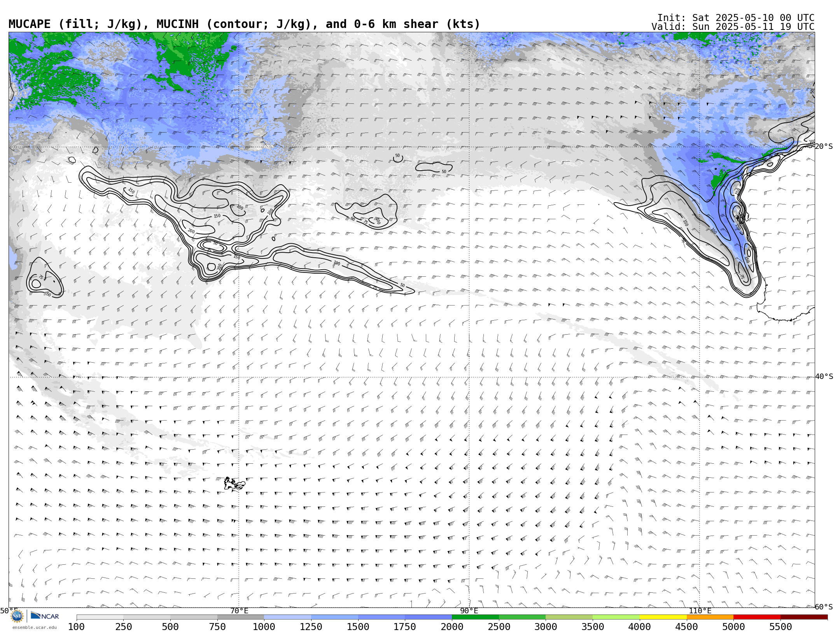Image resolution: width=840 pixels, height=632 pixels.
Task: Click the colorbar label 5000
Action: (733, 627)
